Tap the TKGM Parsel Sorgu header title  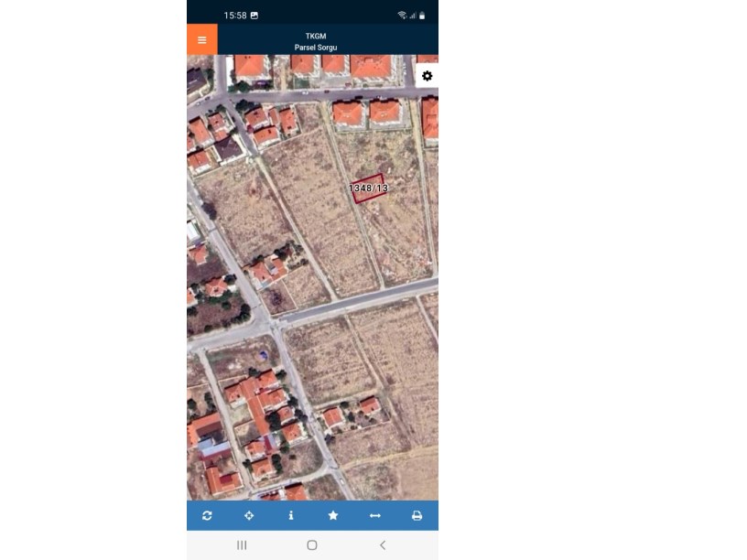[x=316, y=41]
